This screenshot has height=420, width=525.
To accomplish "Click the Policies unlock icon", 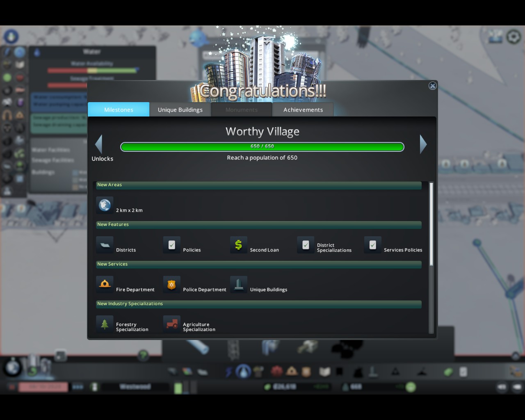I will [171, 245].
